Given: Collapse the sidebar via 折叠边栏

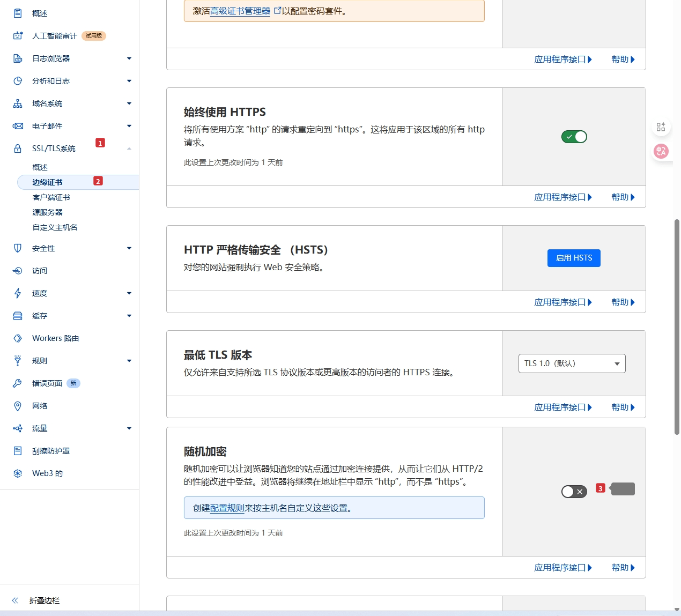Looking at the screenshot, I should [43, 600].
